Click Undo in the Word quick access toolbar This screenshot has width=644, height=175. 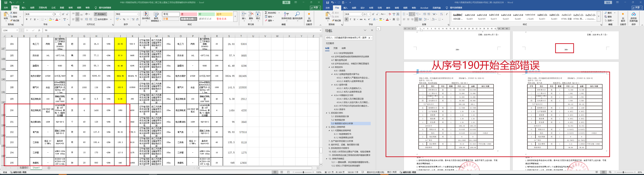pos(332,2)
